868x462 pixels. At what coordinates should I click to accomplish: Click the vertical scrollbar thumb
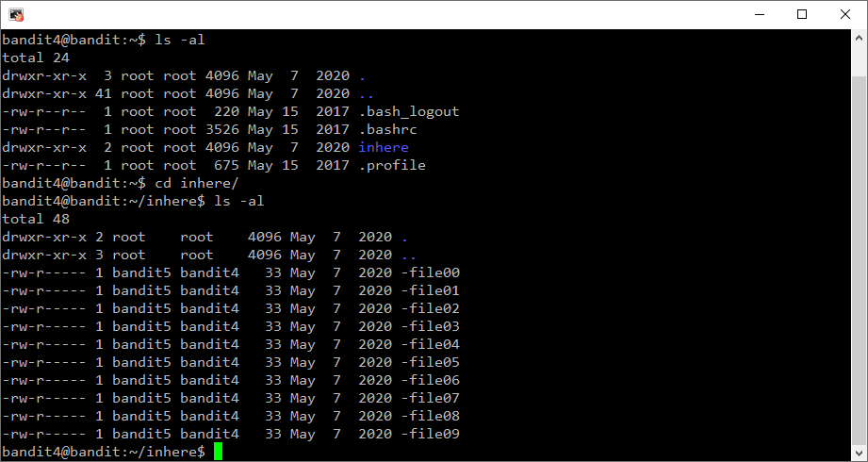[x=859, y=259]
